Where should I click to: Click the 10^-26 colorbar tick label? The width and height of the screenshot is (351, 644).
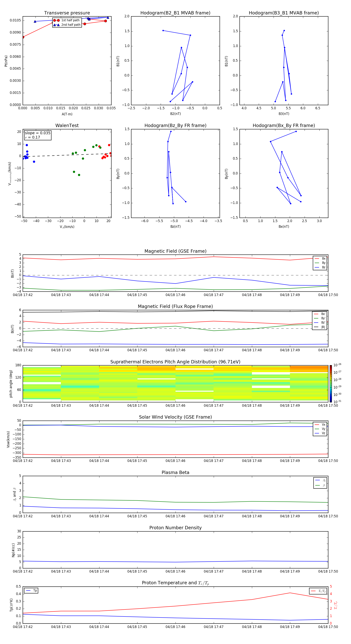(x=337, y=365)
